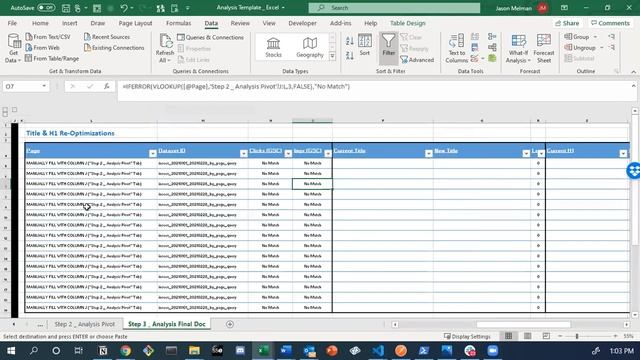
Task: Click From Table/Range
Action: [x=52, y=58]
